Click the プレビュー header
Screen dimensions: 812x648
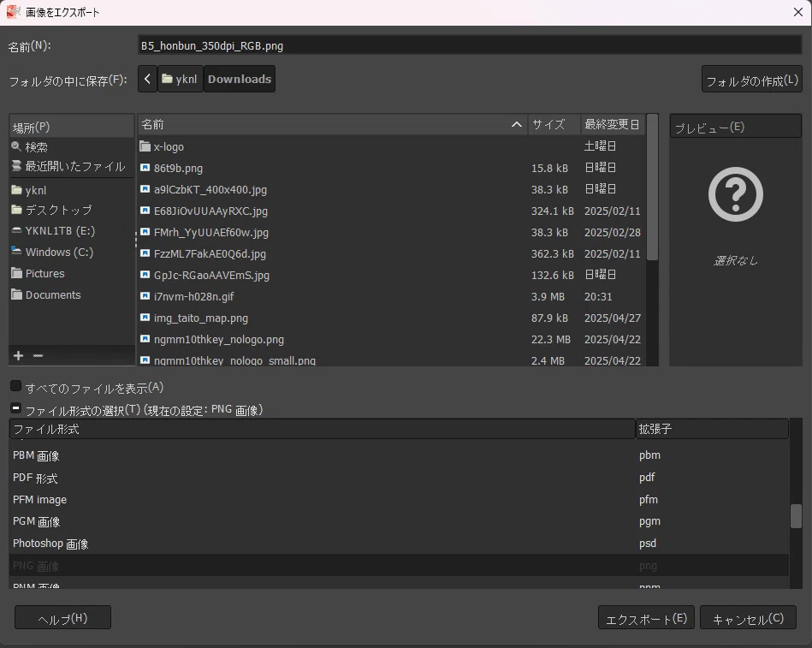coord(735,127)
